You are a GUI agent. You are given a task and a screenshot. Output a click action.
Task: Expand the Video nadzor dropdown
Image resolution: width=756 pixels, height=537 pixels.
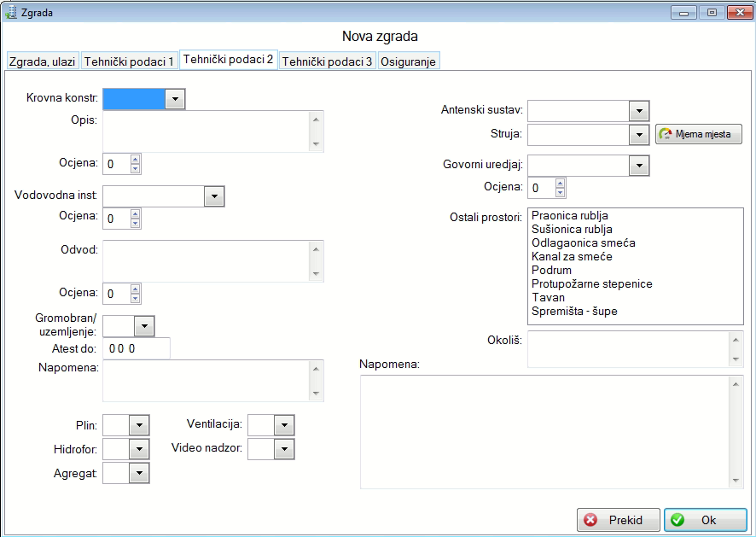pos(283,449)
